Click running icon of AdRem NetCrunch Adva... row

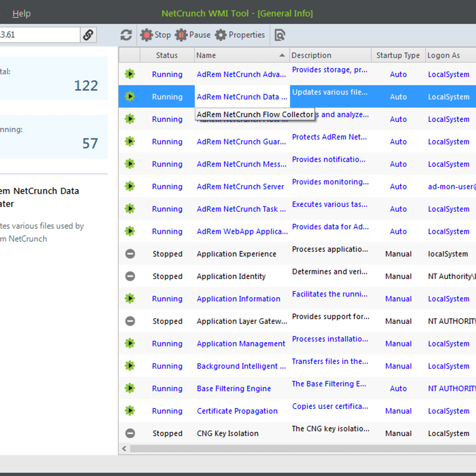pos(130,74)
